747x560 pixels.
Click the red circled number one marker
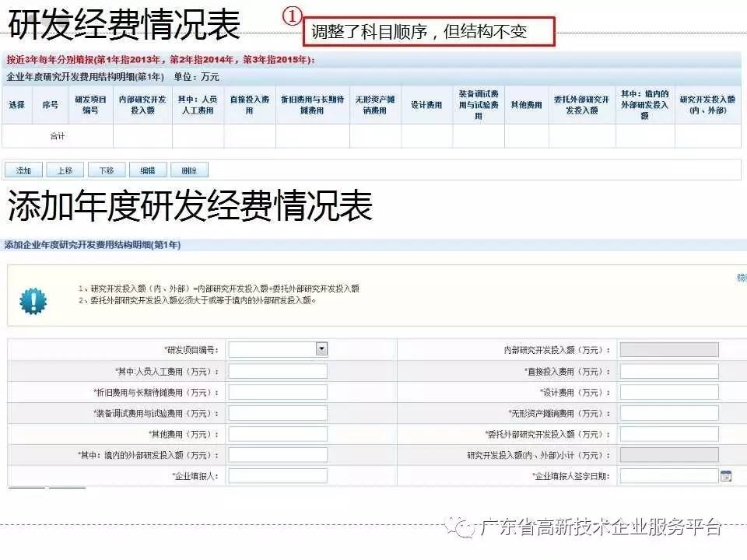tap(290, 16)
